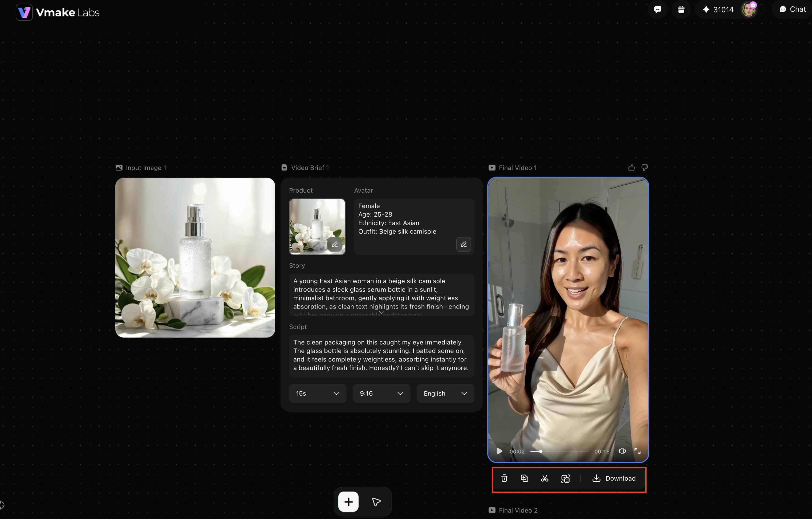Screen dimensions: 812x519
Task: Open the Chat panel
Action: pos(793,9)
